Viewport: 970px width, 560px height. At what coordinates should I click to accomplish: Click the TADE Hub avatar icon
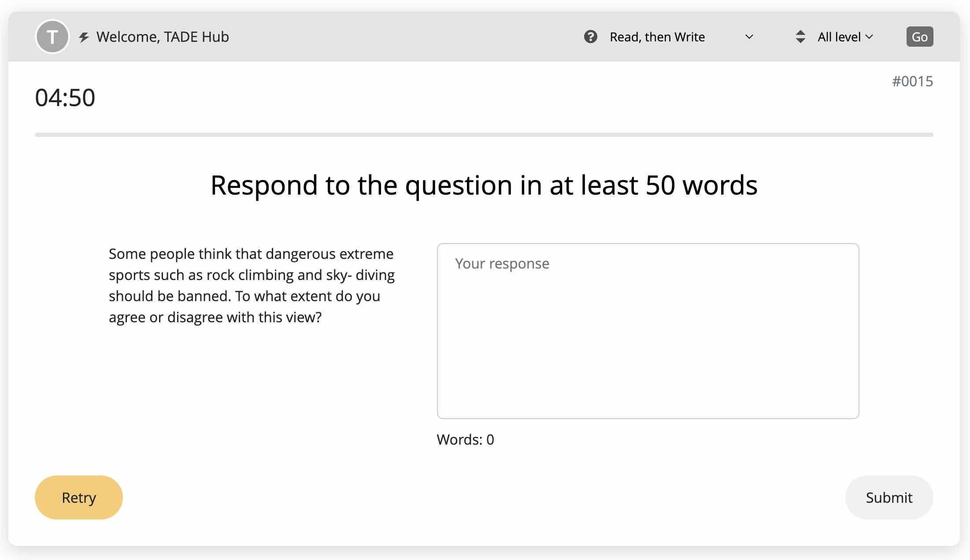pyautogui.click(x=52, y=37)
